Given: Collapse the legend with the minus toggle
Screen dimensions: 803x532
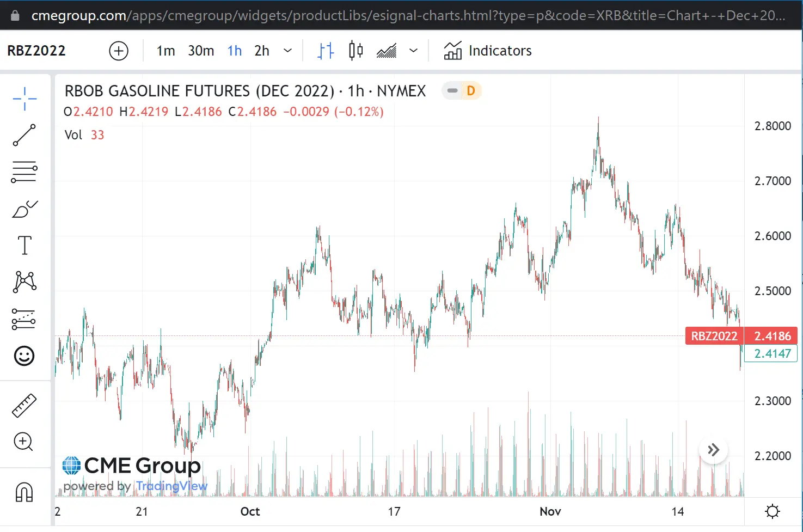Looking at the screenshot, I should pyautogui.click(x=452, y=91).
